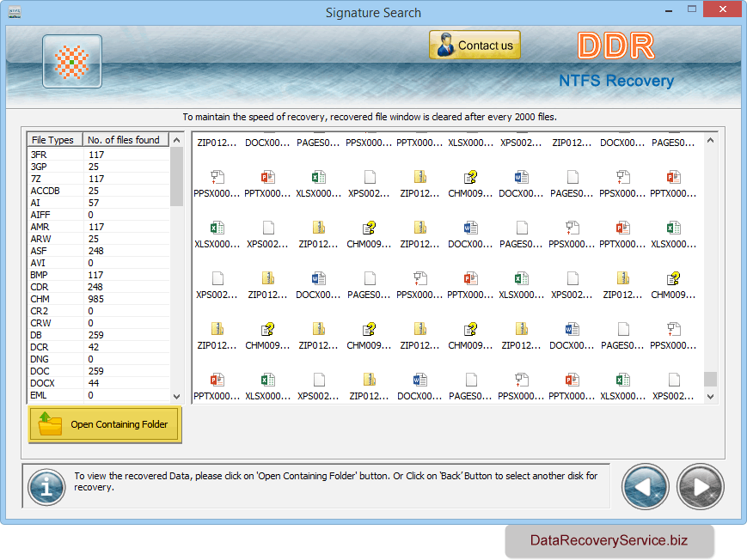Select the AIFF file type row
This screenshot has width=747, height=560.
pos(98,215)
